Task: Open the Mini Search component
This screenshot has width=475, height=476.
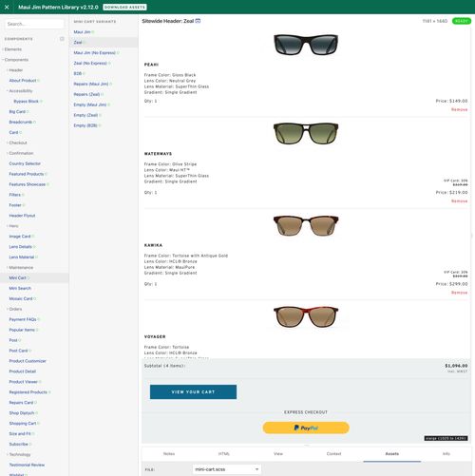Action: (x=20, y=289)
